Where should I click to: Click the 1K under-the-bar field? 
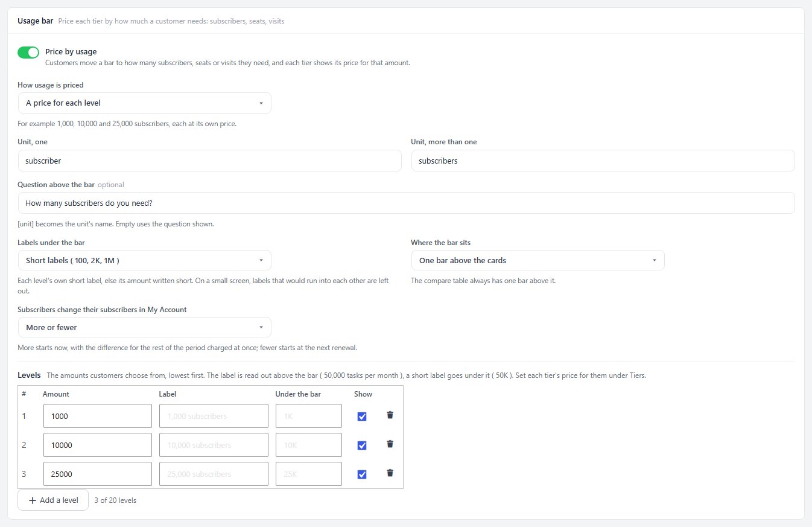(309, 416)
